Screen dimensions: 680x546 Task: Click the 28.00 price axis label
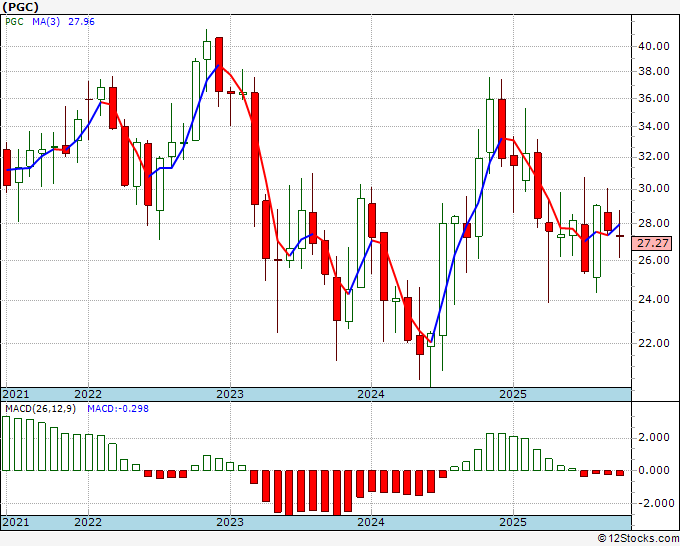[x=654, y=223]
